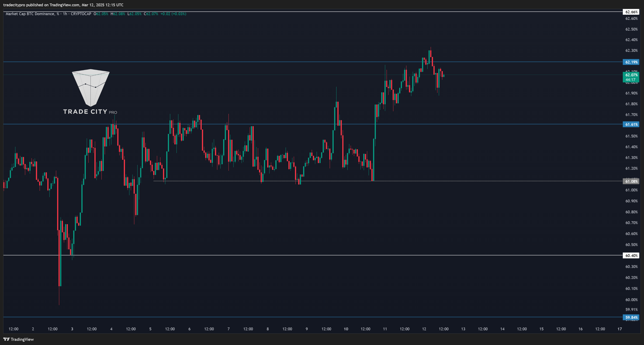
Task: Click date label 10 on time axis
Action: click(346, 329)
